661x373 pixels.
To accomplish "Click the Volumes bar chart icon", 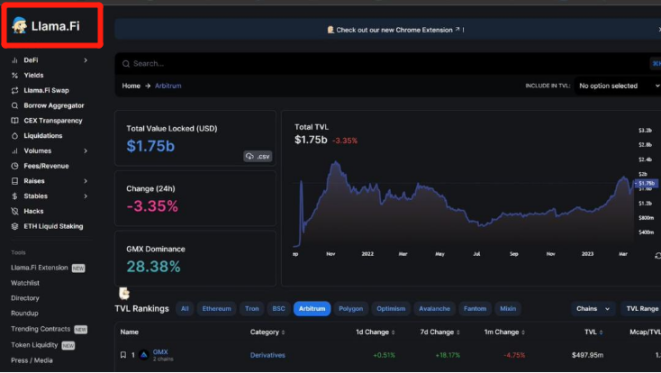I will click(15, 151).
